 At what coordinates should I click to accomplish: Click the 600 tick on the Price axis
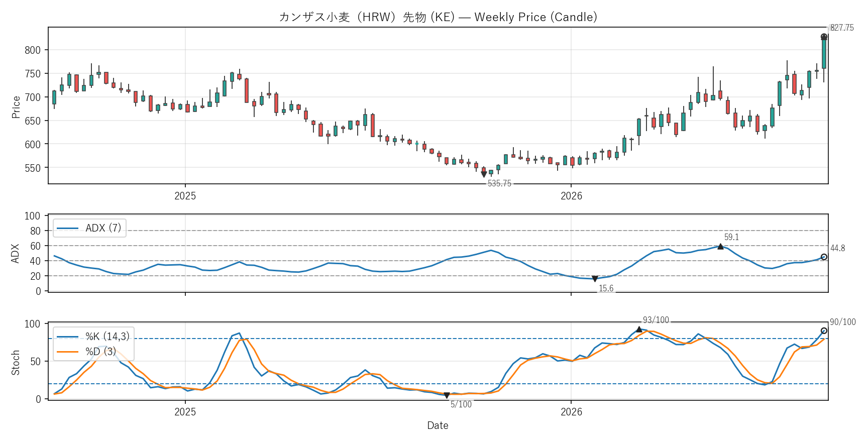pos(33,144)
